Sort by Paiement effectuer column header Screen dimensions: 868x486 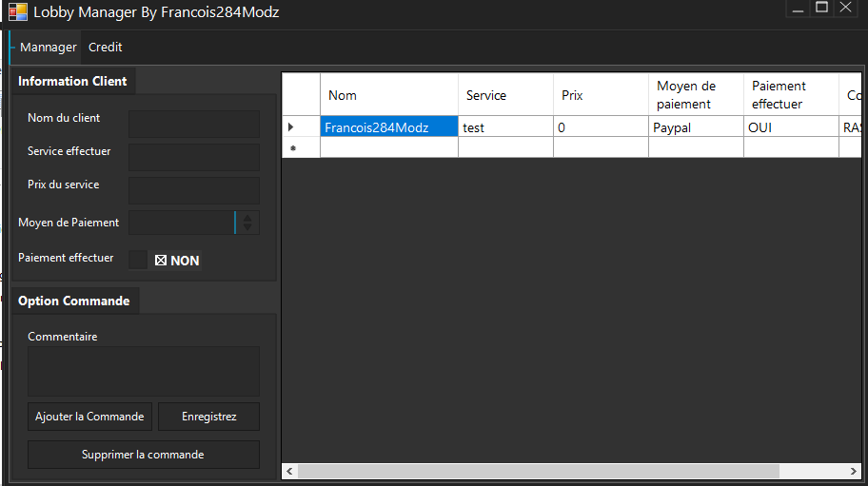pos(791,95)
